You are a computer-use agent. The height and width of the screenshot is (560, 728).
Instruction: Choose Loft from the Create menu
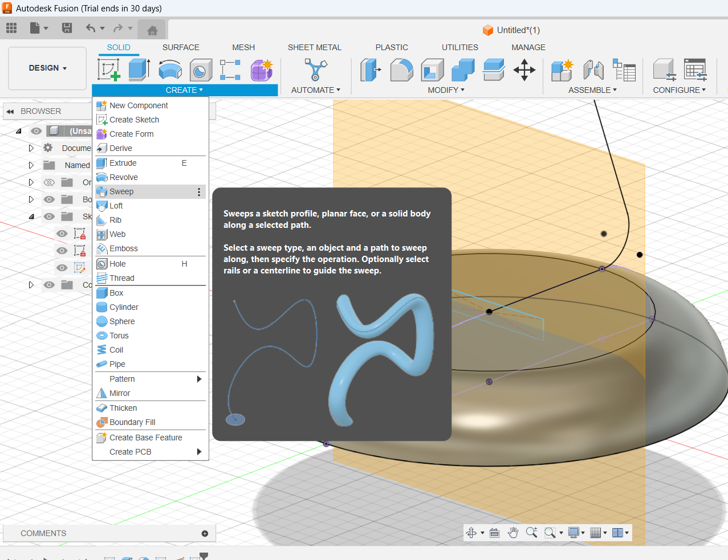(151, 206)
